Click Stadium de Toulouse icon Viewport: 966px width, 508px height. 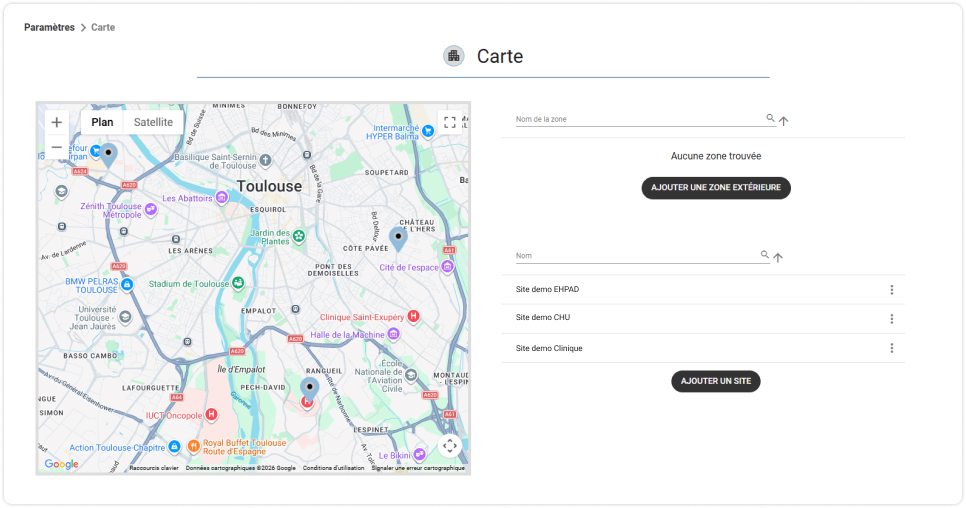238,283
